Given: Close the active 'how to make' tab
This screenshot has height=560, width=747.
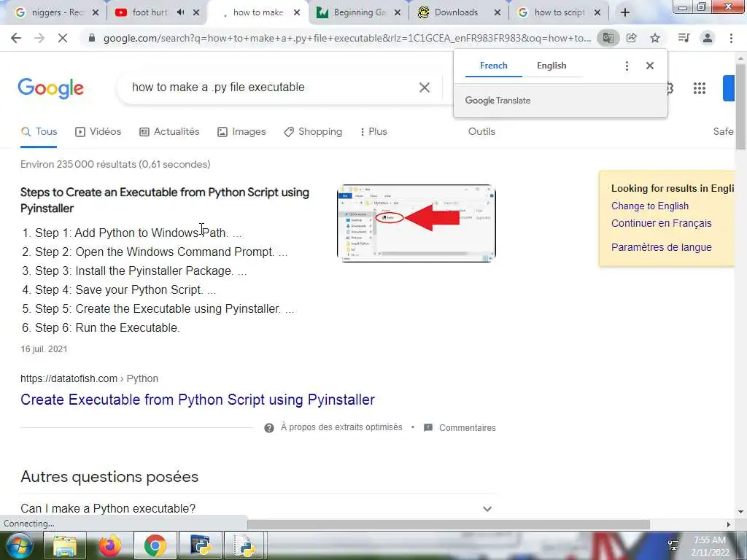Looking at the screenshot, I should [x=297, y=12].
